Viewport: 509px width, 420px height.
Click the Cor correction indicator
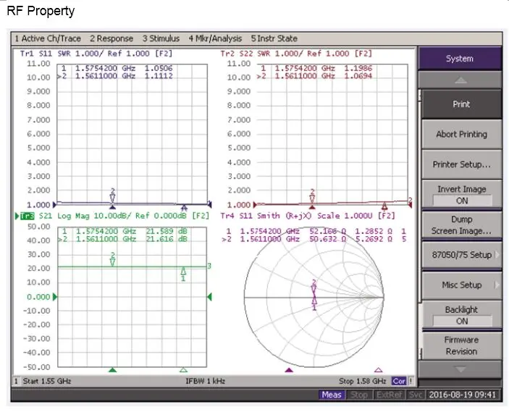pos(399,381)
